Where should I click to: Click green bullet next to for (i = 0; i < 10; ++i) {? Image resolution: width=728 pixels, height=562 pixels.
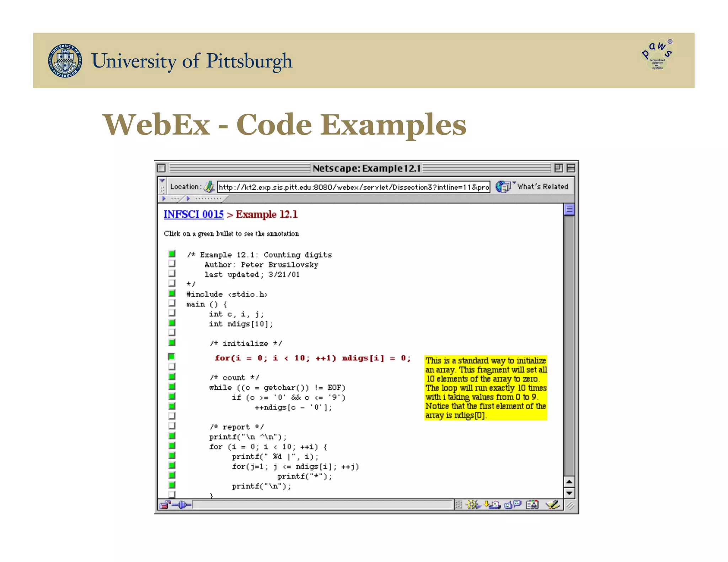point(172,445)
